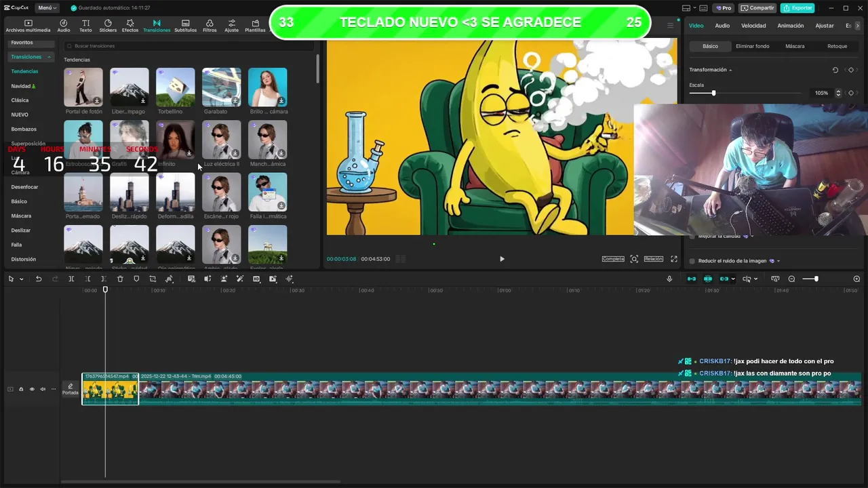Toggle auto snapping in timeline
The image size is (868, 488).
(x=708, y=279)
